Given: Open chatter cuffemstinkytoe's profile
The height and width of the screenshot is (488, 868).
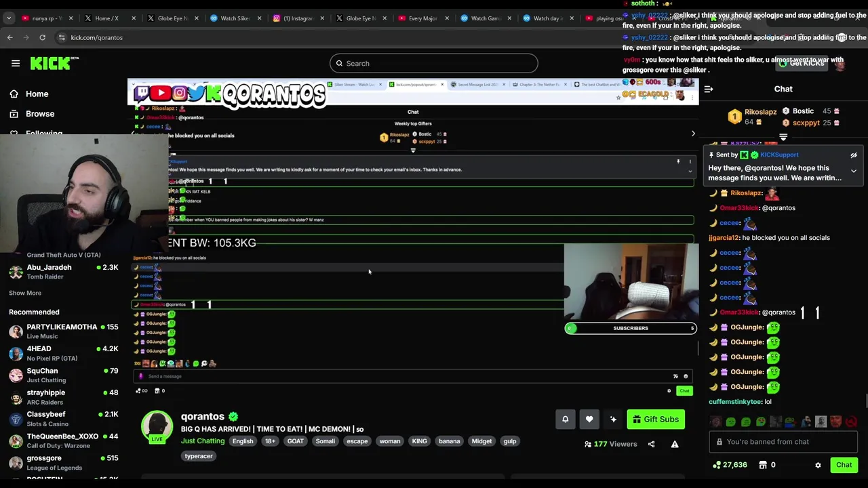Looking at the screenshot, I should pyautogui.click(x=735, y=402).
